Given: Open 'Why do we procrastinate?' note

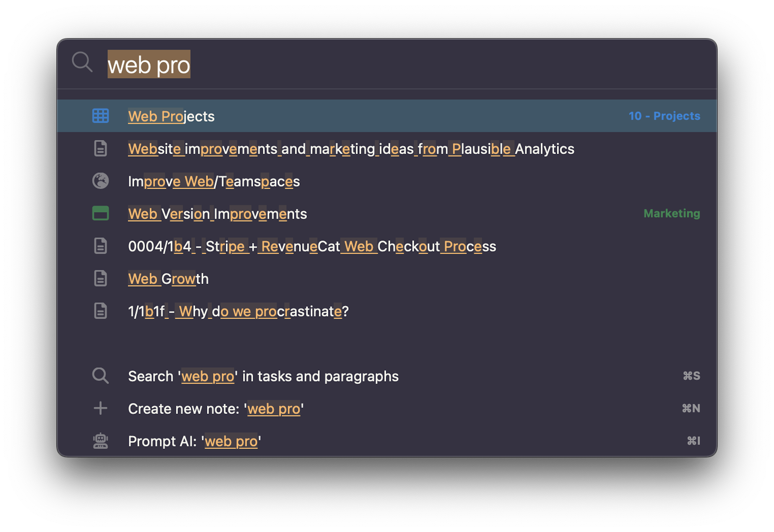Looking at the screenshot, I should click(387, 311).
